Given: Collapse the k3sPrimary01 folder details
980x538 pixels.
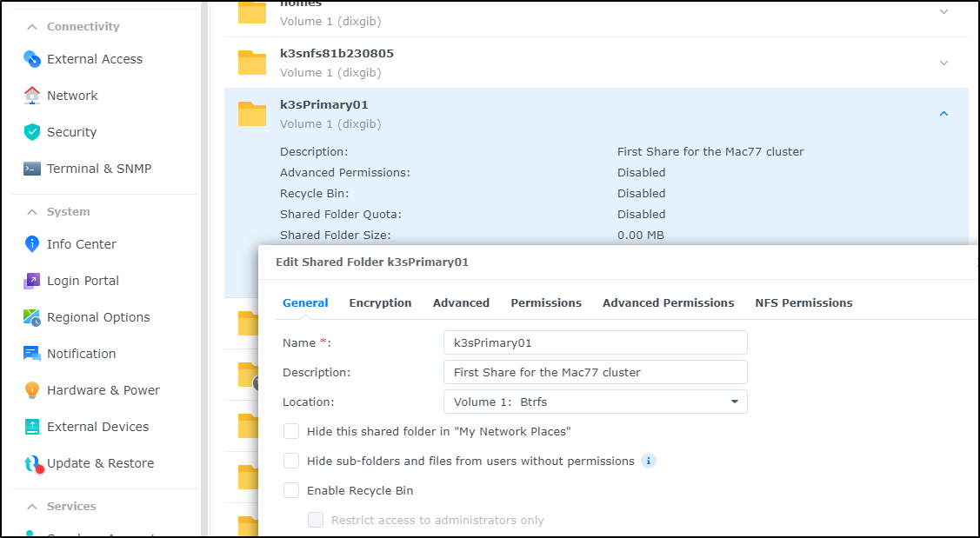Looking at the screenshot, I should [x=943, y=114].
